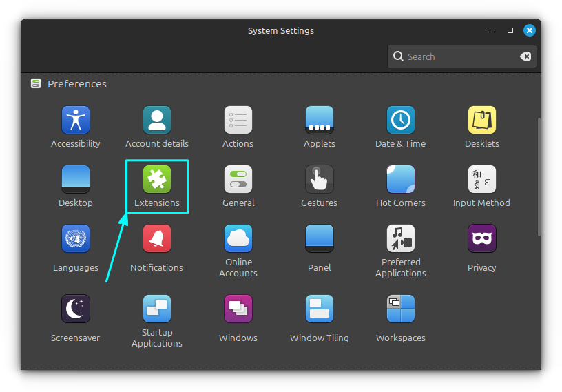Maximize the System Settings window
Image resolution: width=562 pixels, height=392 pixels.
click(510, 30)
